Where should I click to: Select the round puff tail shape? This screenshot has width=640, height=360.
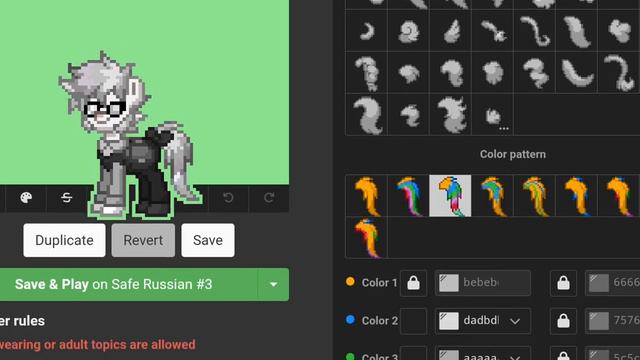coord(492,73)
